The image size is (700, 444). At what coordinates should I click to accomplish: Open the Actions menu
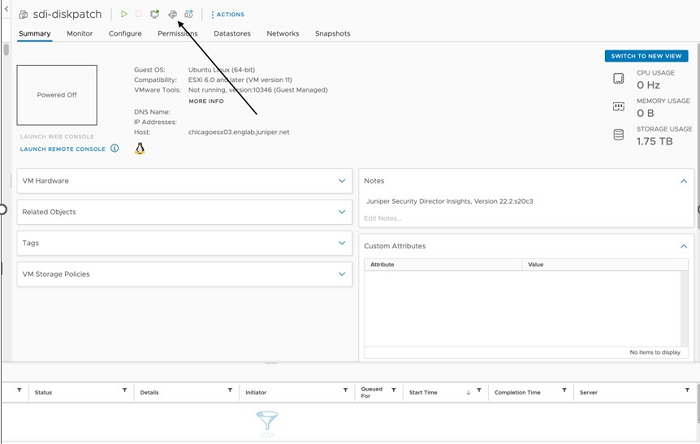(228, 14)
